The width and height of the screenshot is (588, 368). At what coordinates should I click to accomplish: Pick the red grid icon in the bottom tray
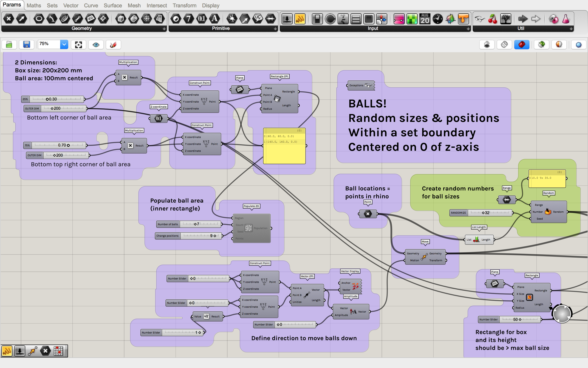pyautogui.click(x=58, y=351)
